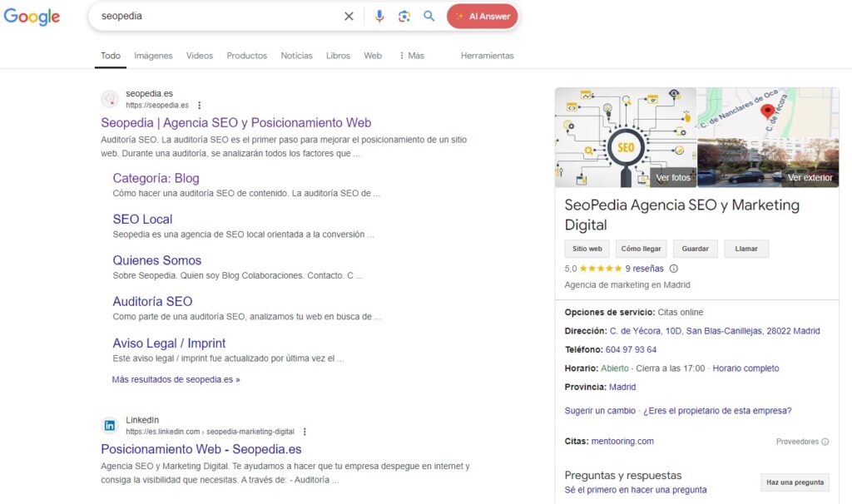Switch to the Web tab
Viewport: 852px width, 504px height.
pos(373,56)
